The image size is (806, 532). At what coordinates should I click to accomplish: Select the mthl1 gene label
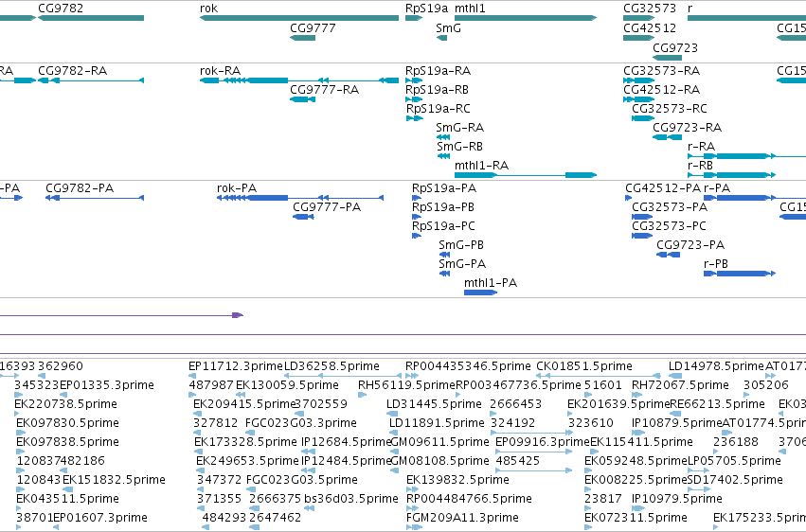coord(470,9)
